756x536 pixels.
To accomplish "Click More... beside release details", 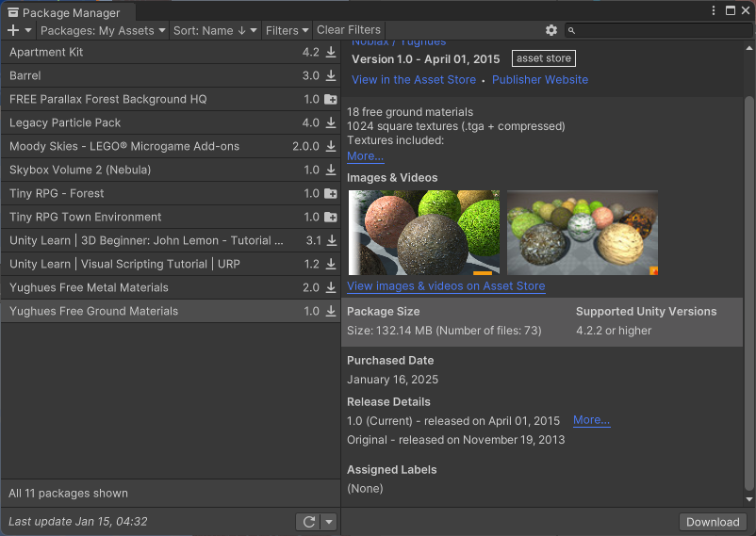I will [x=592, y=420].
